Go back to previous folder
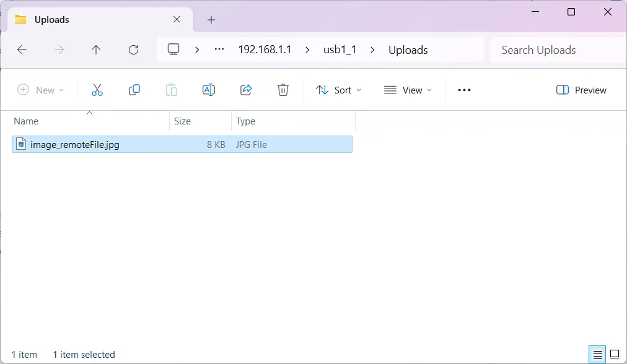The height and width of the screenshot is (364, 627). click(x=22, y=50)
